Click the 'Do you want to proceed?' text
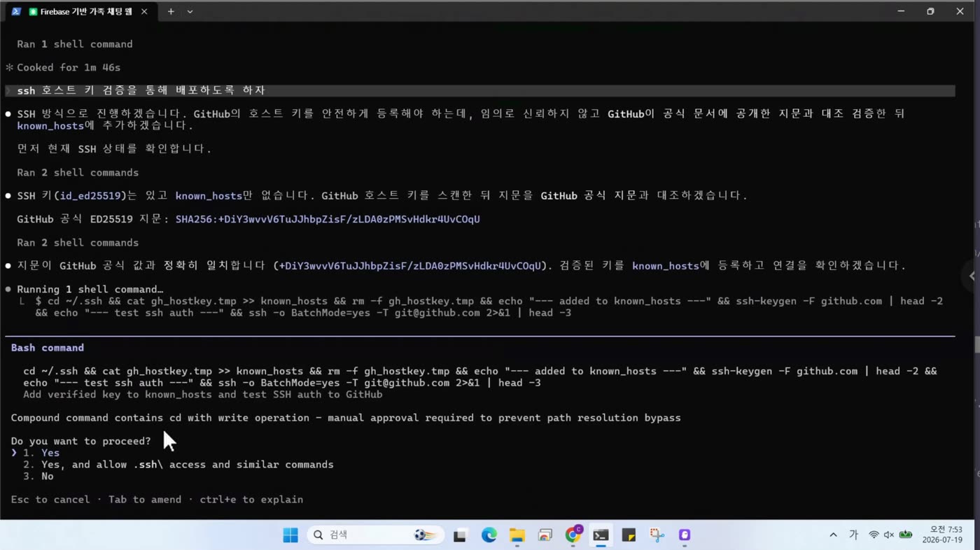 pos(80,442)
